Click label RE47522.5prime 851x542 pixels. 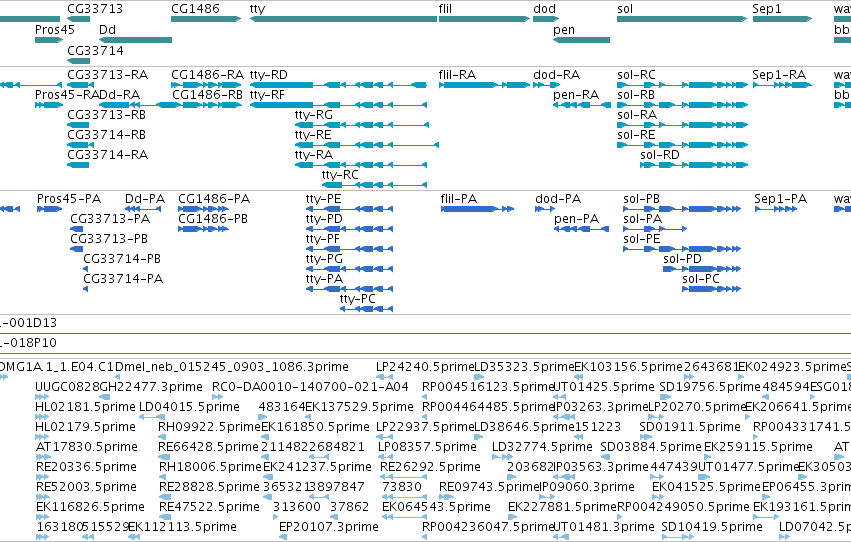pyautogui.click(x=209, y=508)
